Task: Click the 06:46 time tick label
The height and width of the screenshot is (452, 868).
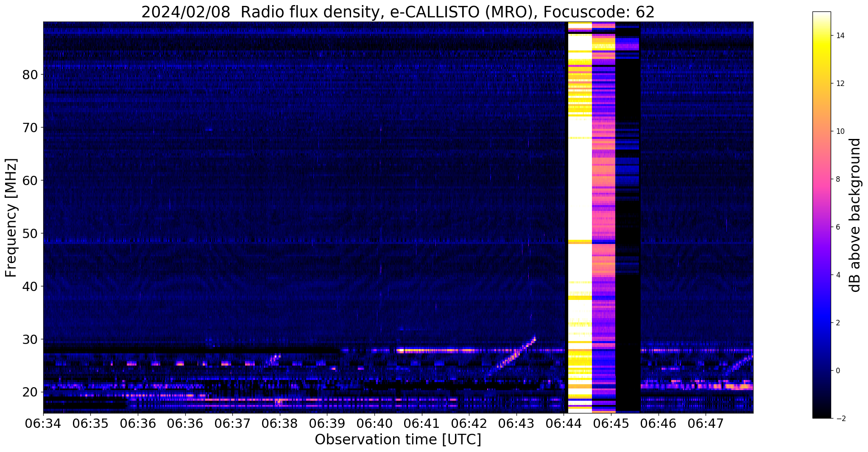Action: point(659,423)
